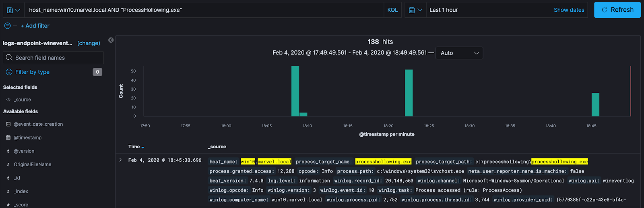Open the calendar quick date menu
Viewport: 644px width, 208px height.
[x=415, y=10]
